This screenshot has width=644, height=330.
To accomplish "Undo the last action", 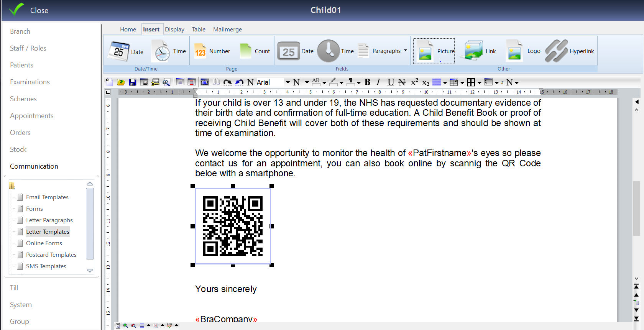I will (x=239, y=82).
